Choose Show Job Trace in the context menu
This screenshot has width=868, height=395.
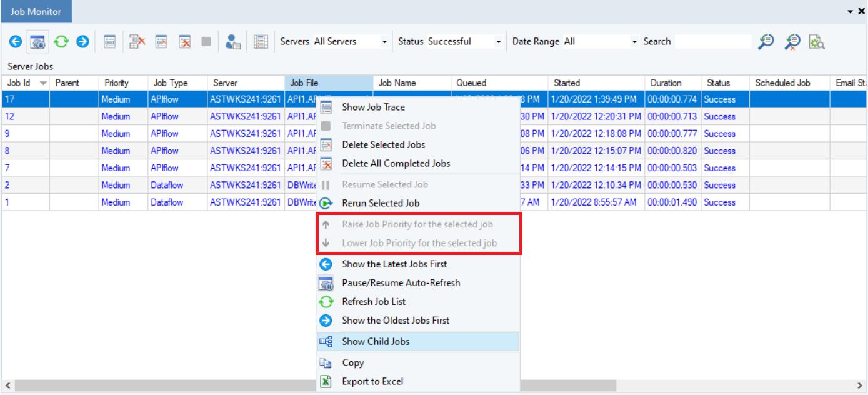coord(373,107)
